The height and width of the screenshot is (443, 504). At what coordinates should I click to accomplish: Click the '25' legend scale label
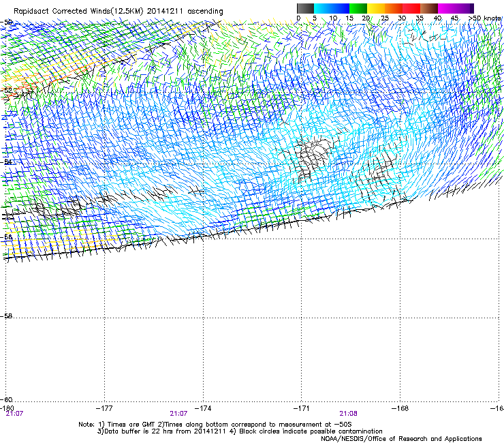pyautogui.click(x=385, y=18)
